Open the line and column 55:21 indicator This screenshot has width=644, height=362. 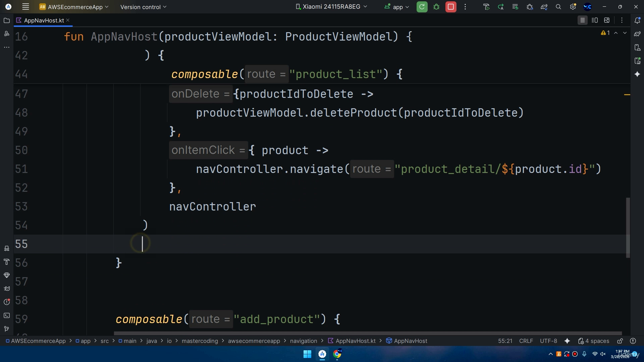coord(505,341)
